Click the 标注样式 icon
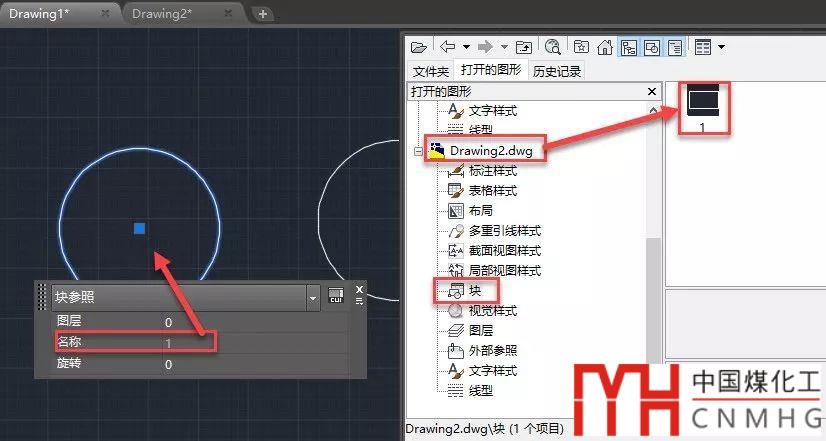The image size is (826, 441). click(456, 171)
